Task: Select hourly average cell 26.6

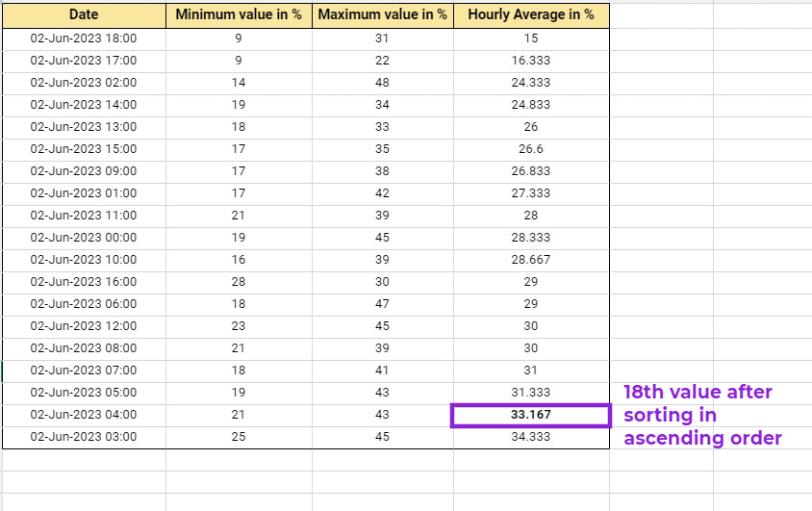Action: pos(531,149)
